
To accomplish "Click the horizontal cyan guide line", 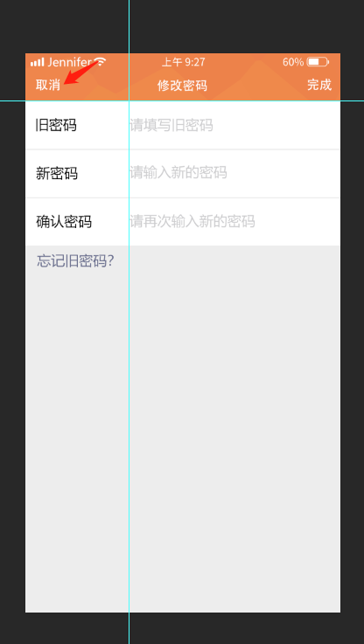I will 247,100.
